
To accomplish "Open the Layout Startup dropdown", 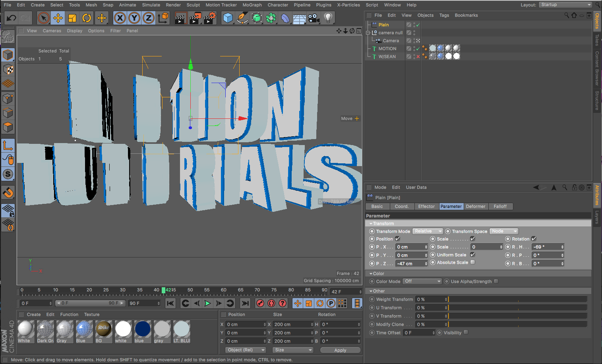I will click(x=565, y=5).
